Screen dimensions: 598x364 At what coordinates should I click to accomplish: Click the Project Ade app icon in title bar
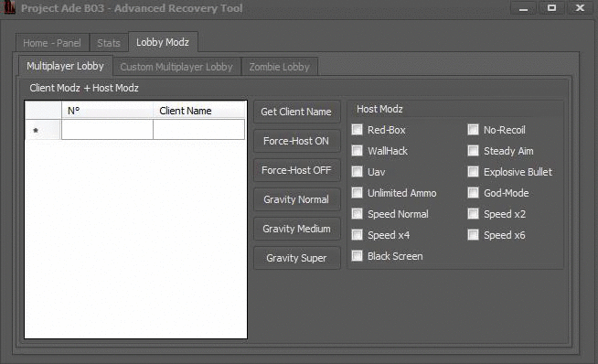coord(8,7)
